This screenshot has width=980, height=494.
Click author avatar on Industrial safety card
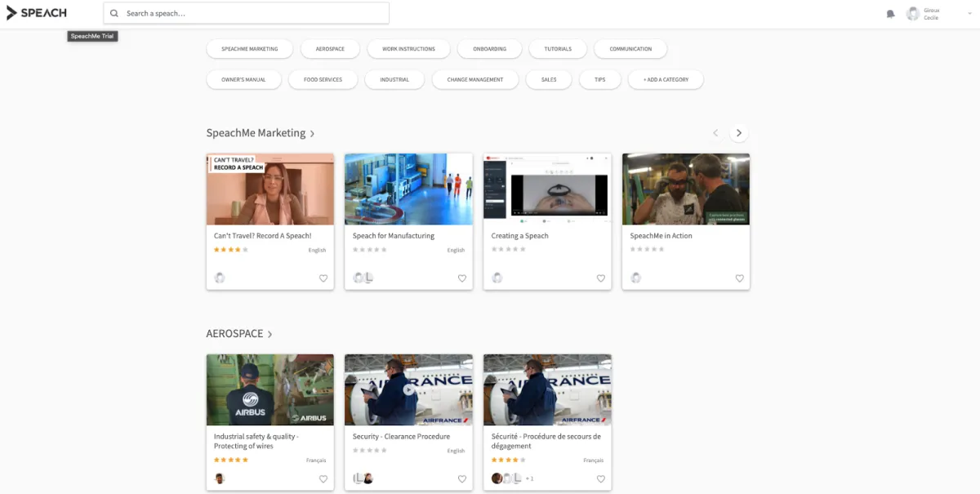click(220, 478)
